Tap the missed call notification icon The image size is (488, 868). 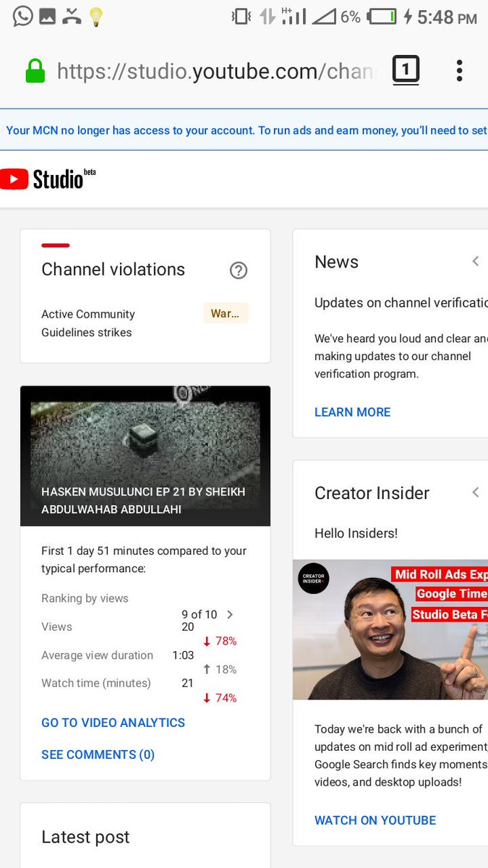coord(72,17)
